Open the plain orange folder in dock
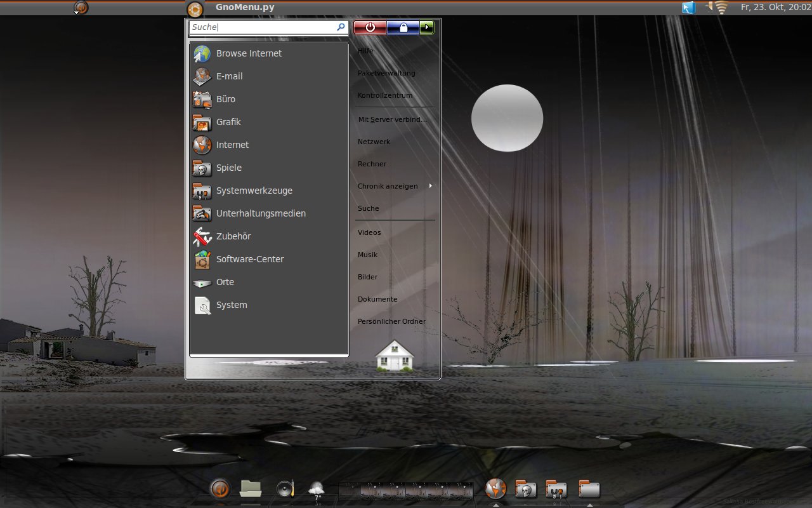Viewport: 812px width, 508px height. [589, 488]
